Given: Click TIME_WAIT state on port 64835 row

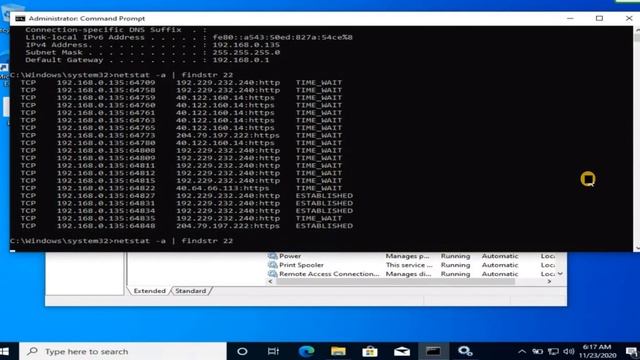Looking at the screenshot, I should click(319, 218).
